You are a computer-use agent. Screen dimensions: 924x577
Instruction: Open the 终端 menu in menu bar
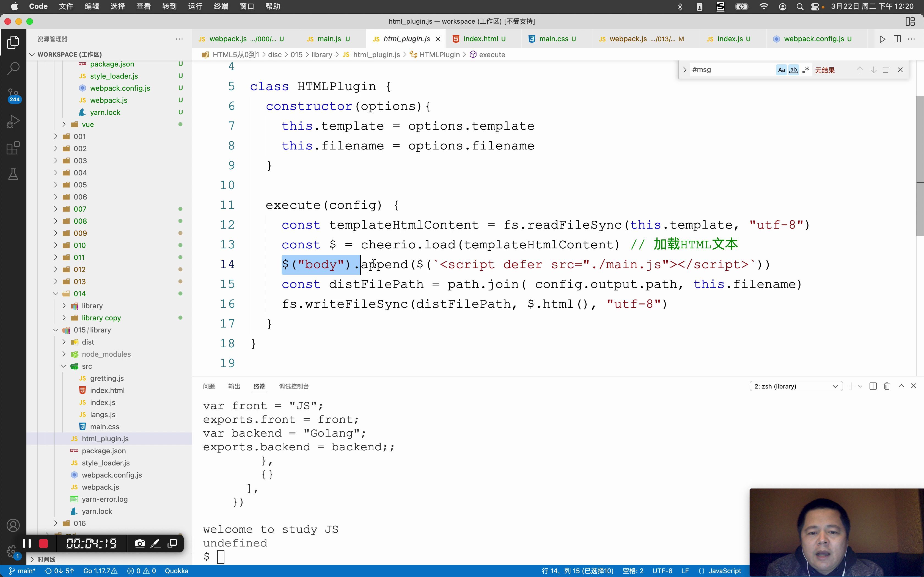click(221, 7)
